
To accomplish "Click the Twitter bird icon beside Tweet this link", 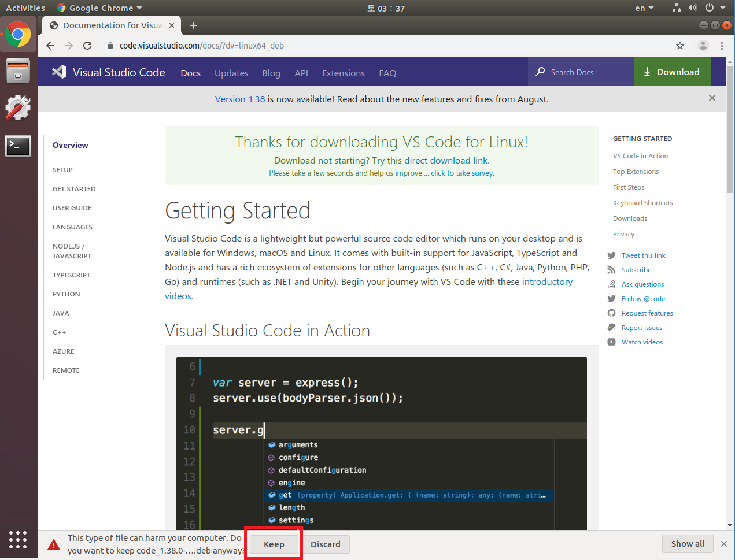I will point(611,255).
